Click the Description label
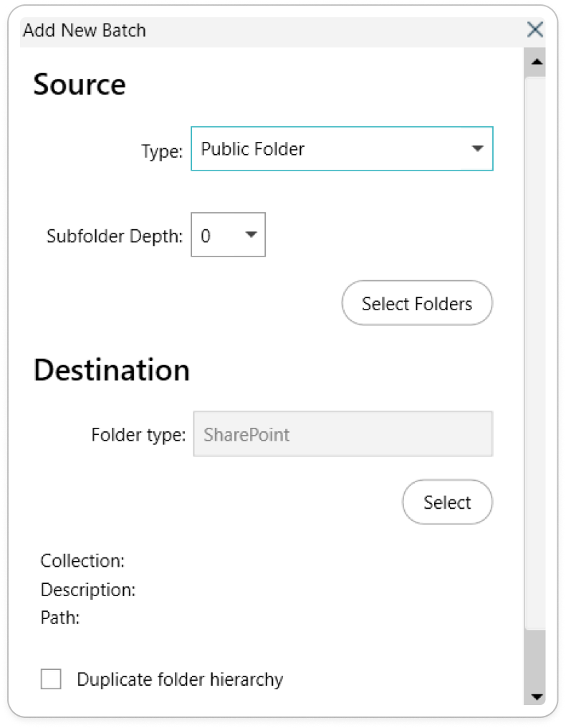Screen dimensions: 566x728 pyautogui.click(x=88, y=590)
